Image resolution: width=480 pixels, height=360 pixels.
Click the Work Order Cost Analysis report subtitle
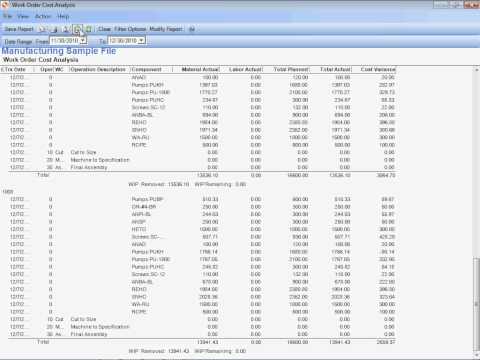click(41, 60)
